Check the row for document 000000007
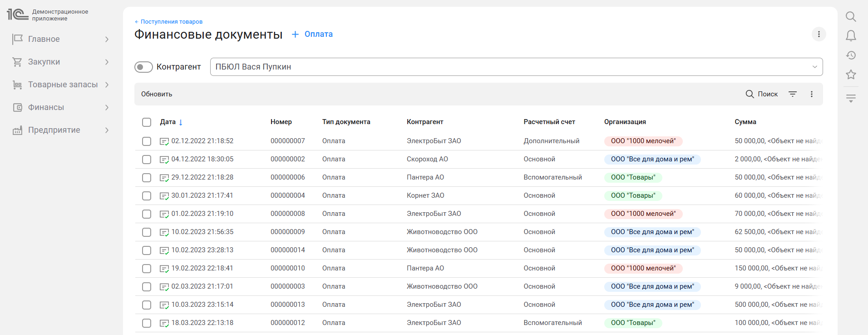This screenshot has width=868, height=335. pyautogui.click(x=147, y=141)
